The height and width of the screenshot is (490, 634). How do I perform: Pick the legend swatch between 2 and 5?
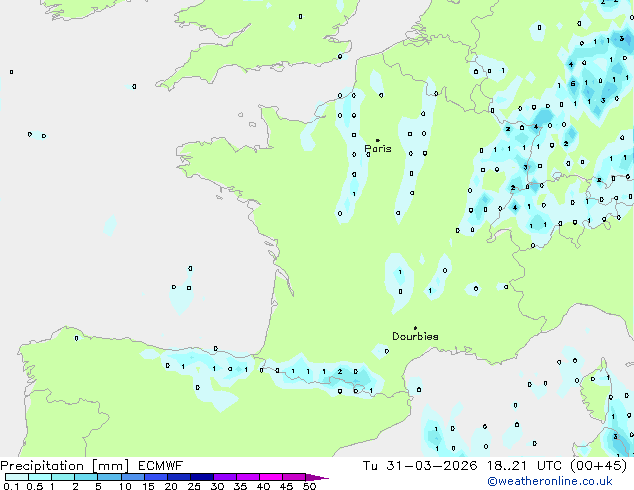[86, 478]
